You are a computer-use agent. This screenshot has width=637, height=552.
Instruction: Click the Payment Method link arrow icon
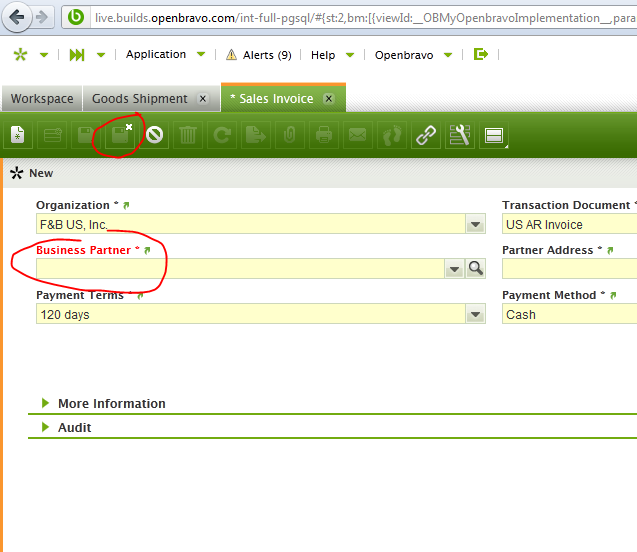pos(613,295)
